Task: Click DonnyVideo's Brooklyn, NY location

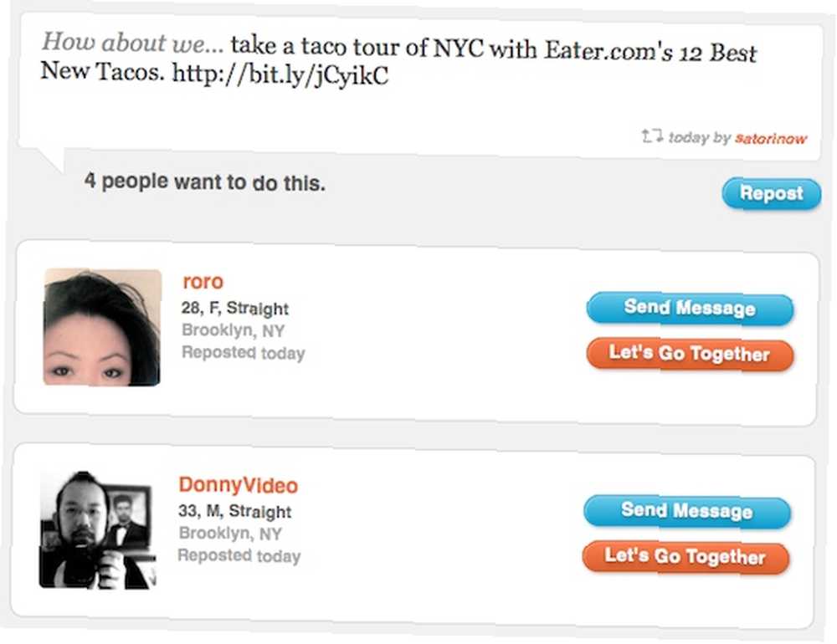Action: point(230,533)
